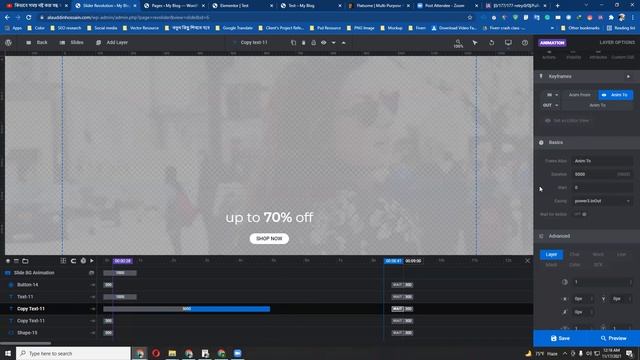Edit the opacity value field

(603, 282)
